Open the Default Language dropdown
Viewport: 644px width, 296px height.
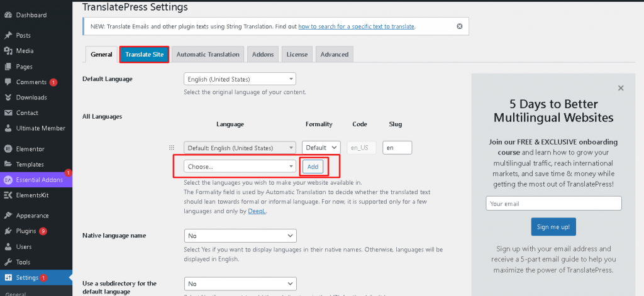coord(240,79)
